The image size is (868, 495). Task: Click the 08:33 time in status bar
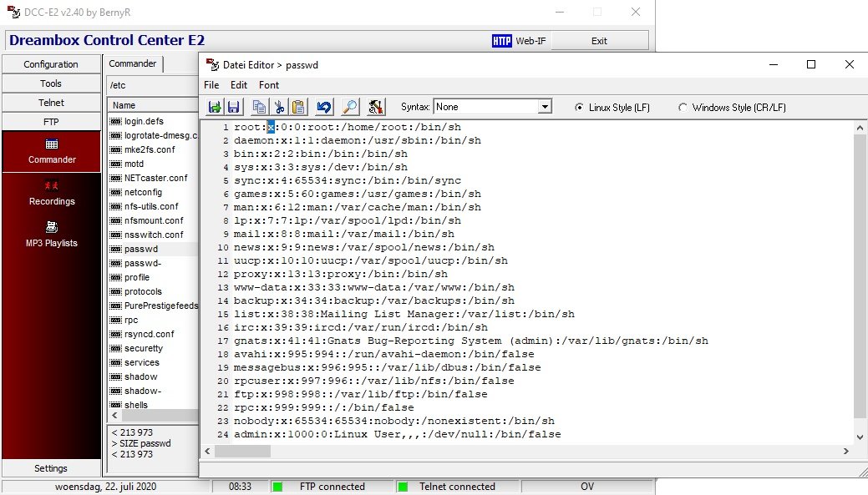tap(240, 487)
